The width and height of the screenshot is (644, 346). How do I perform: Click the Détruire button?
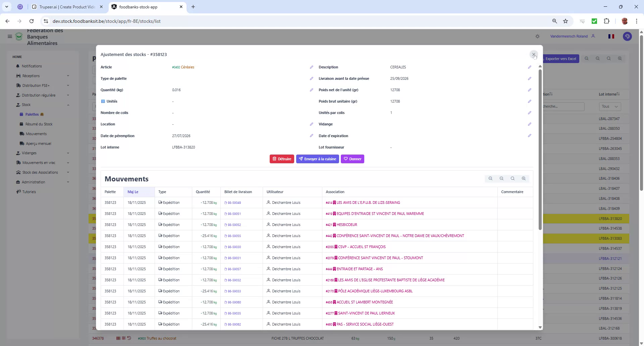282,159
